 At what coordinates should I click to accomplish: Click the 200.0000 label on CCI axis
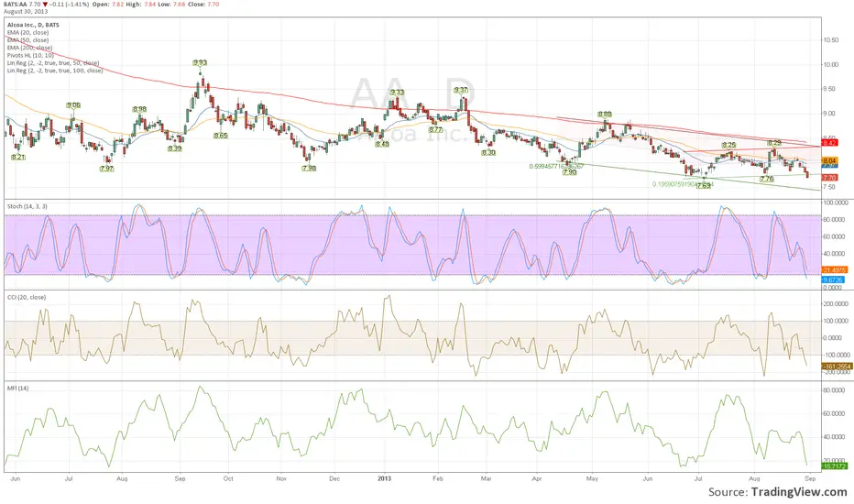pyautogui.click(x=835, y=304)
